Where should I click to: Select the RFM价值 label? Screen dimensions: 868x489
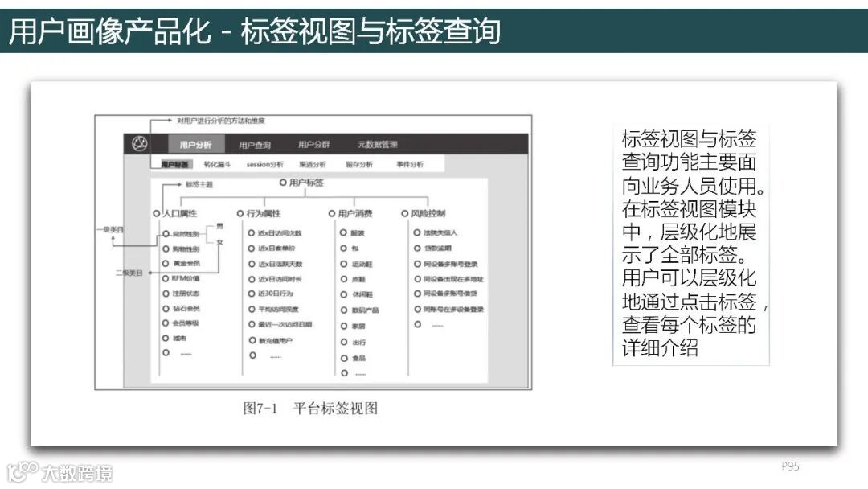tap(181, 278)
